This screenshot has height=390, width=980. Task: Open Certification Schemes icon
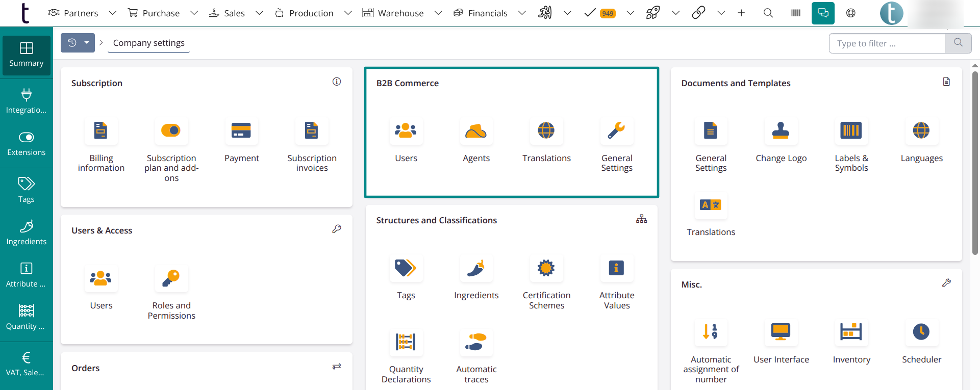click(546, 268)
